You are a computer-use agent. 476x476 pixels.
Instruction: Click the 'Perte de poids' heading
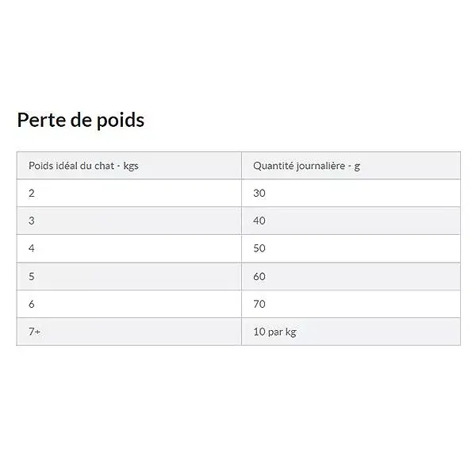click(81, 121)
